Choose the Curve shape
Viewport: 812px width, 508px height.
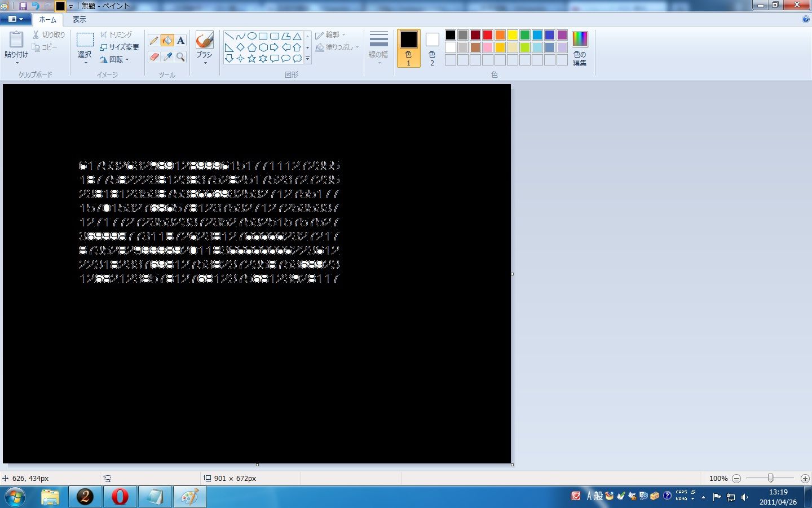tap(241, 36)
